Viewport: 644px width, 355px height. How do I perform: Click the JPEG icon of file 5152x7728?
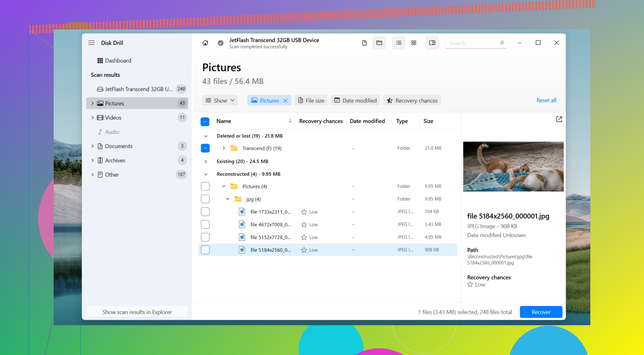pos(242,237)
